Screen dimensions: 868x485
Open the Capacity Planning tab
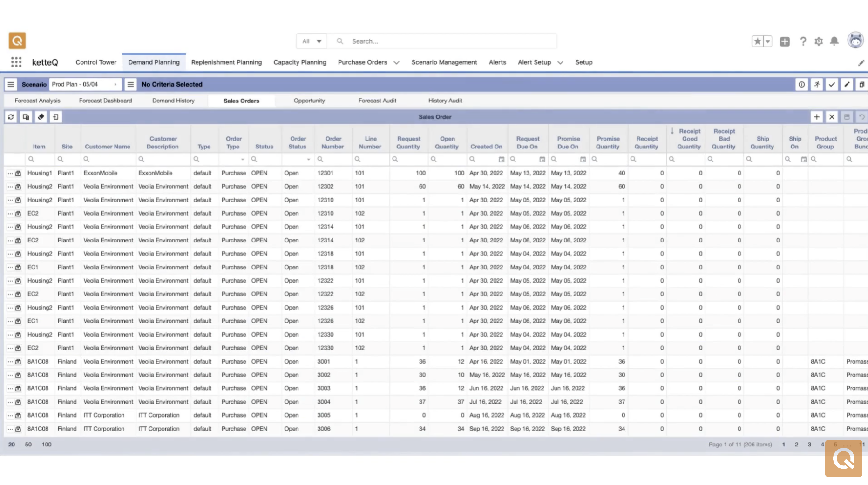point(299,62)
